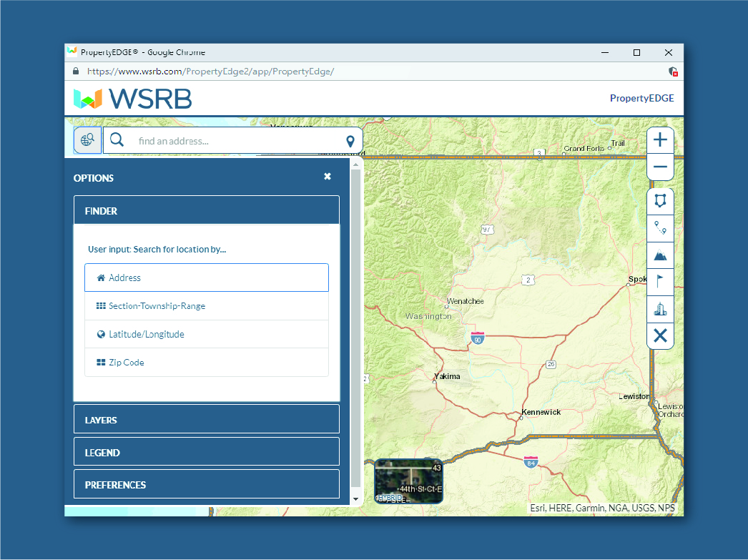This screenshot has width=748, height=560.
Task: Click the Kennewick label on map
Action: click(541, 412)
